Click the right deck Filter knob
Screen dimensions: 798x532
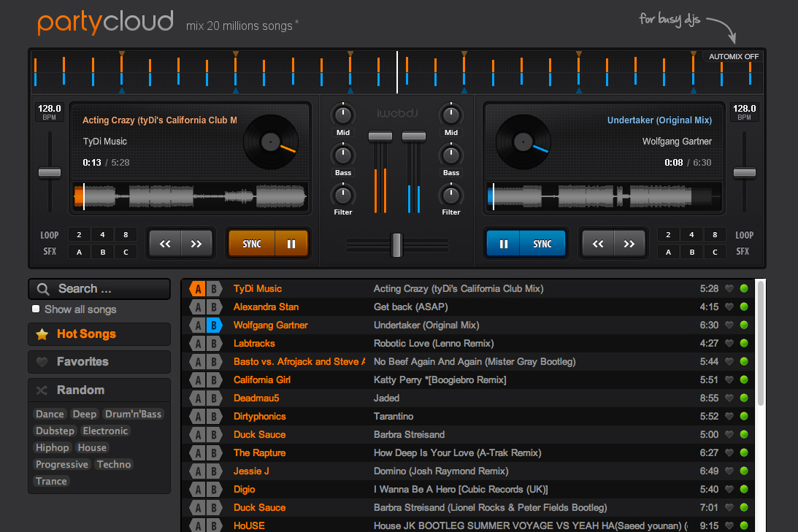pos(451,195)
